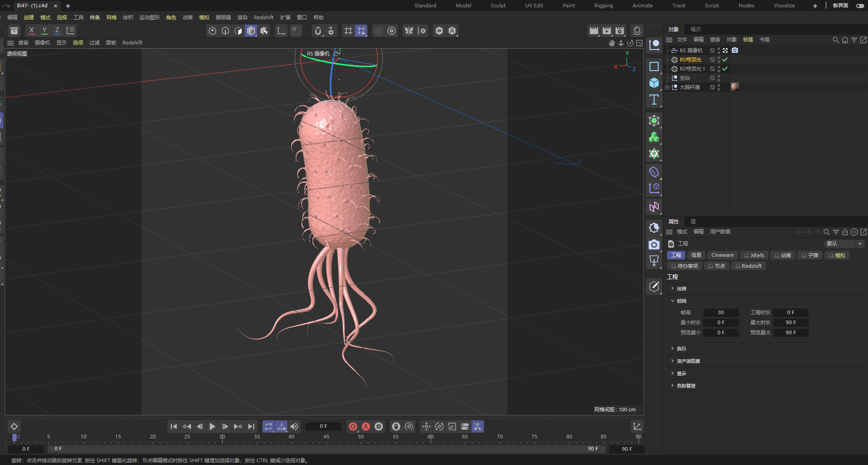Toggle Autokeying red A button
868x465 pixels.
366,426
